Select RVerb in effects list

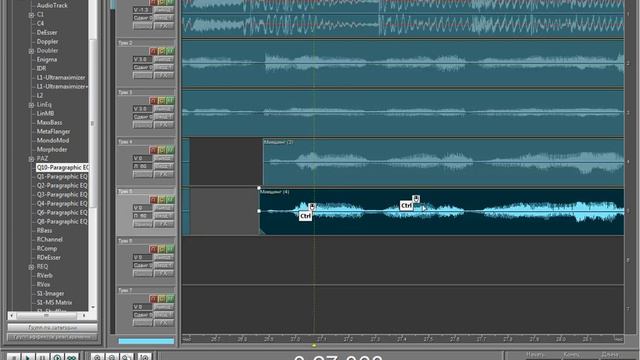(x=44, y=276)
